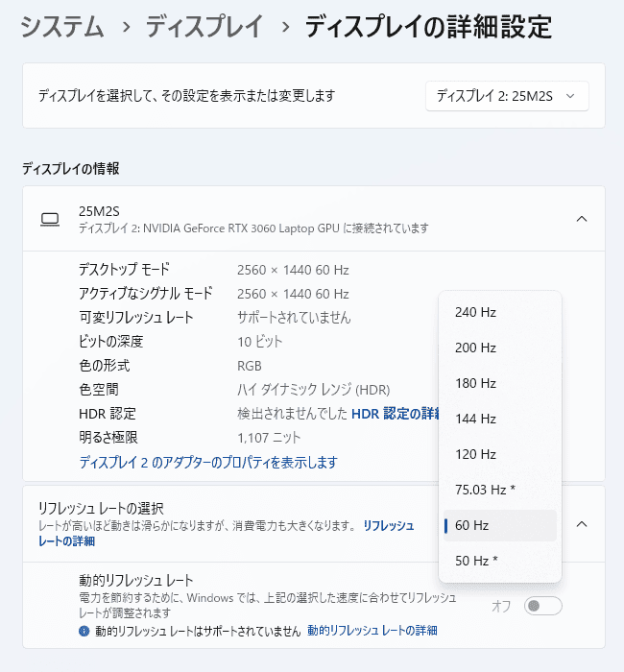Open the リフレッシュ レートの詳細 link
624x672 pixels.
pos(388,526)
